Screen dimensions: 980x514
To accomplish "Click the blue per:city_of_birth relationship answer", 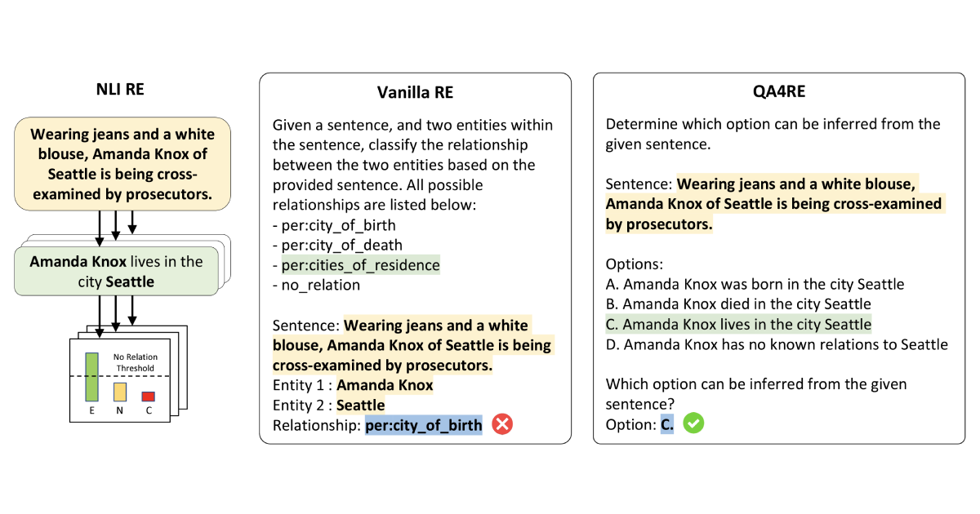I will coord(424,425).
